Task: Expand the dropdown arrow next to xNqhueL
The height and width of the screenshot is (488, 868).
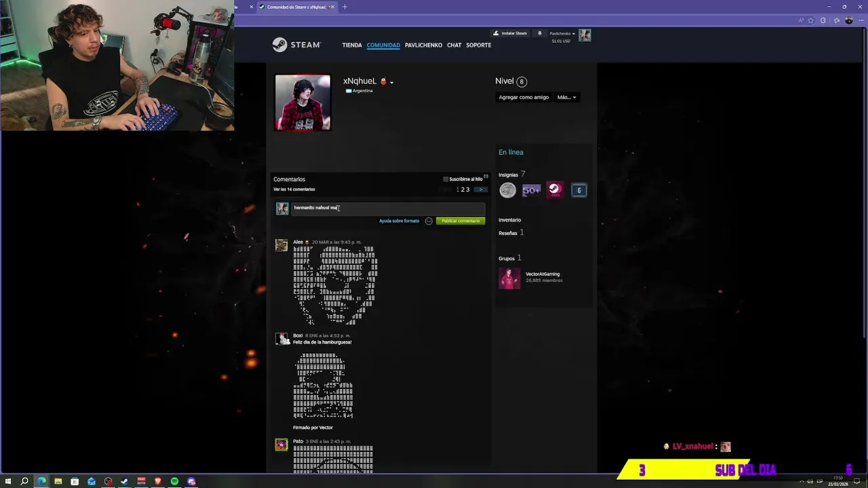Action: pyautogui.click(x=391, y=82)
